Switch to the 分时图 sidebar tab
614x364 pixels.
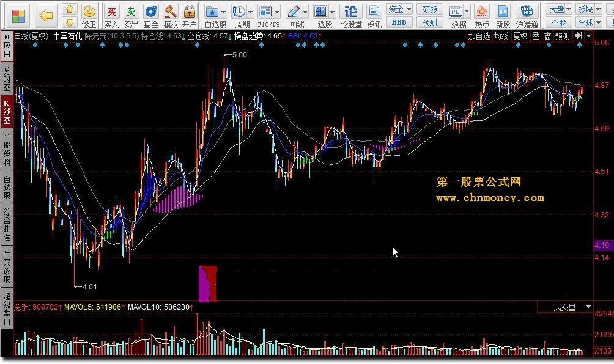[7, 79]
